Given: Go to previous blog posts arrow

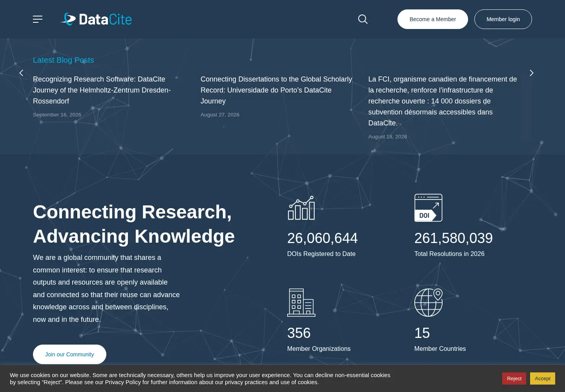Looking at the screenshot, I should (22, 73).
